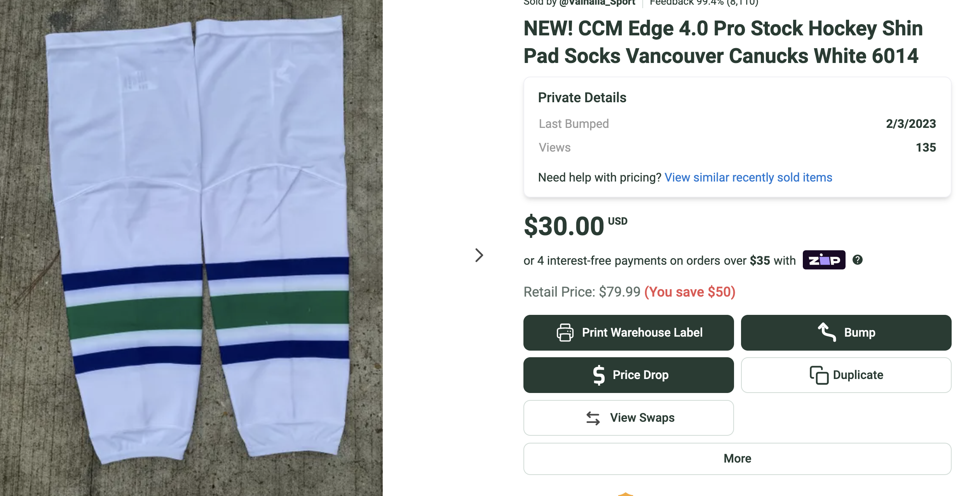Click the dollar sign icon on Price Drop

coord(598,375)
